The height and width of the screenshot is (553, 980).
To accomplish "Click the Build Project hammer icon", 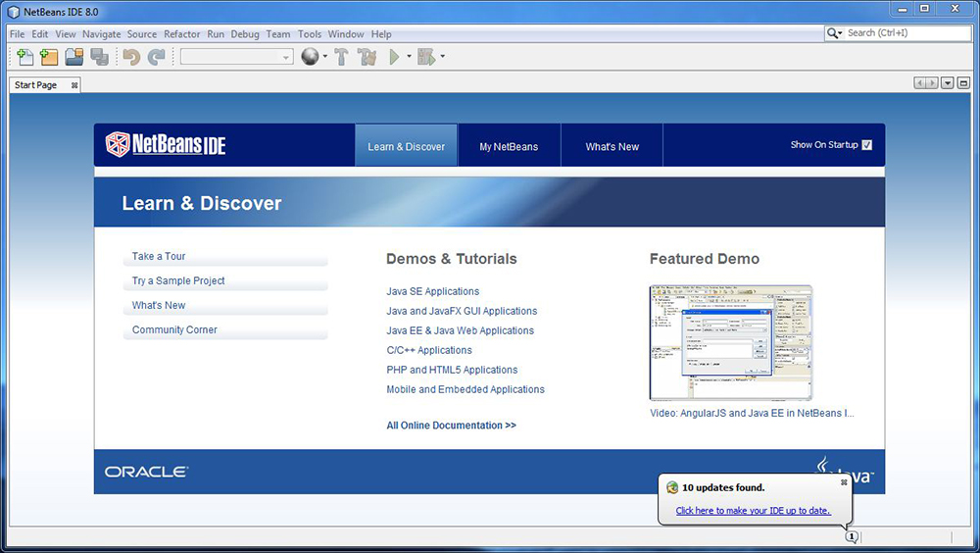I will point(341,57).
